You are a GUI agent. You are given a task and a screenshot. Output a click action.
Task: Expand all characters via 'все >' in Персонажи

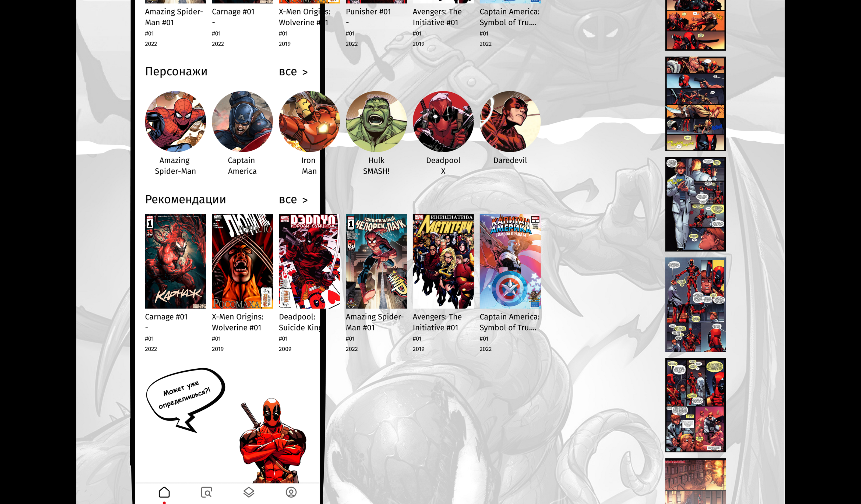click(293, 72)
